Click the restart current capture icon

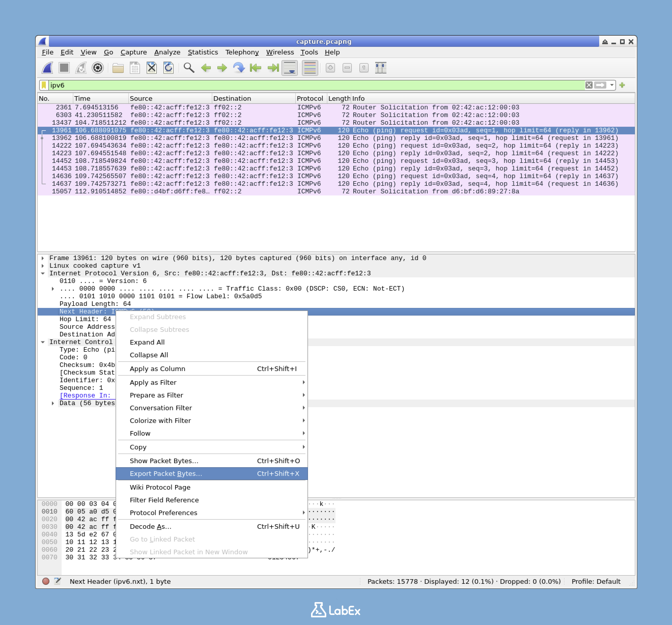[81, 68]
